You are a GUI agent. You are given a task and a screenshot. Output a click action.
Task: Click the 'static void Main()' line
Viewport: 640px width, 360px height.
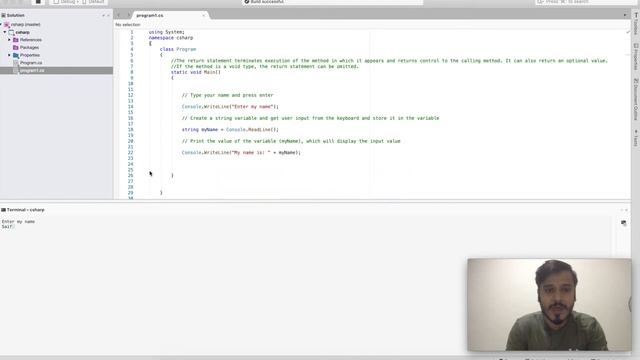(196, 72)
